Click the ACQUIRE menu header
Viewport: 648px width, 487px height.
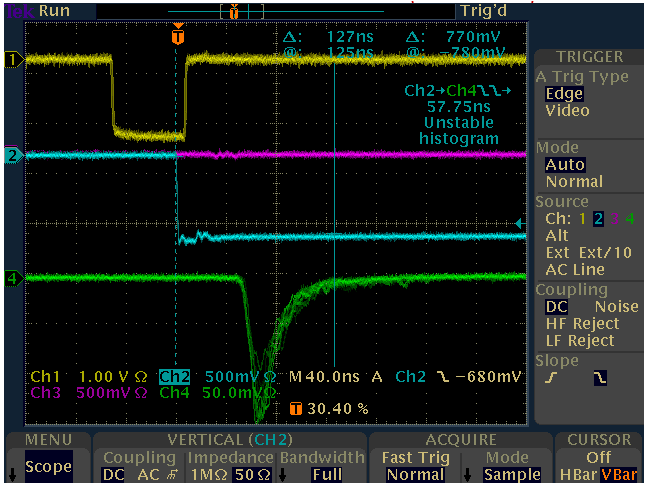461,440
